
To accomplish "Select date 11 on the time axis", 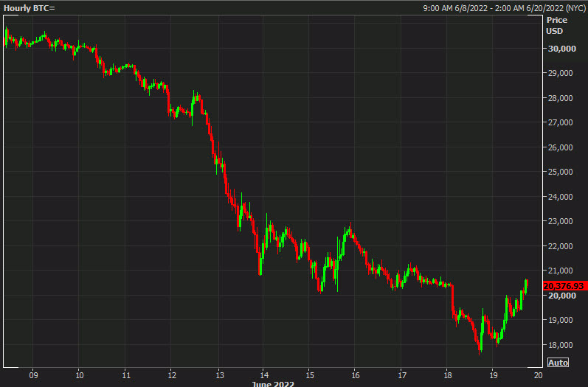I will tap(125, 374).
